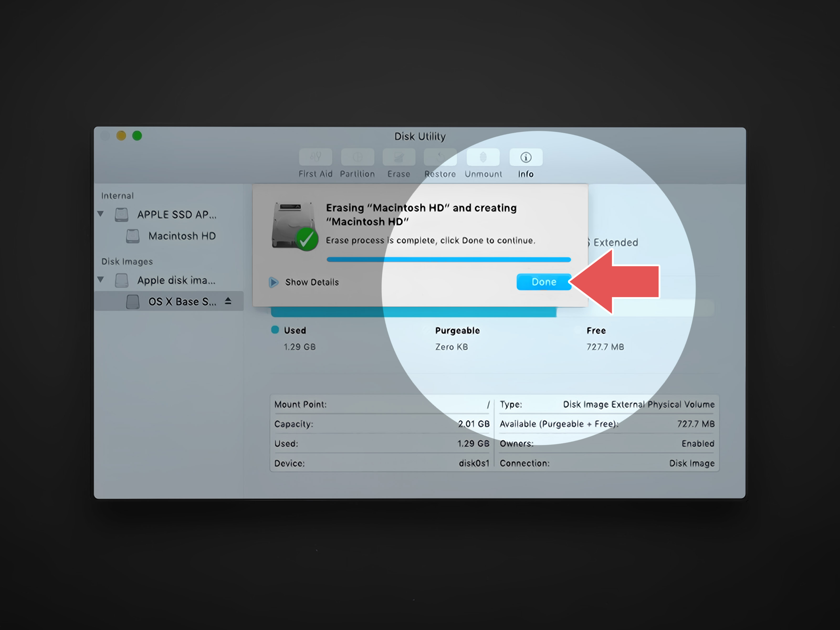
Task: Select Apple disk ima... in the sidebar
Action: click(x=176, y=280)
